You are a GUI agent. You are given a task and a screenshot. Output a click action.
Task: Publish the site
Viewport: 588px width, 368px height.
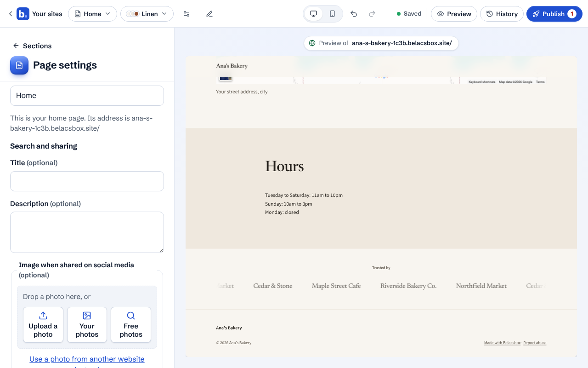point(554,14)
